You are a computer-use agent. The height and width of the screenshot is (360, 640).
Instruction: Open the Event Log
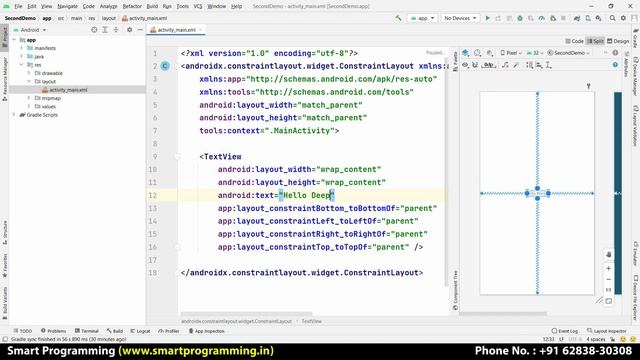point(565,331)
